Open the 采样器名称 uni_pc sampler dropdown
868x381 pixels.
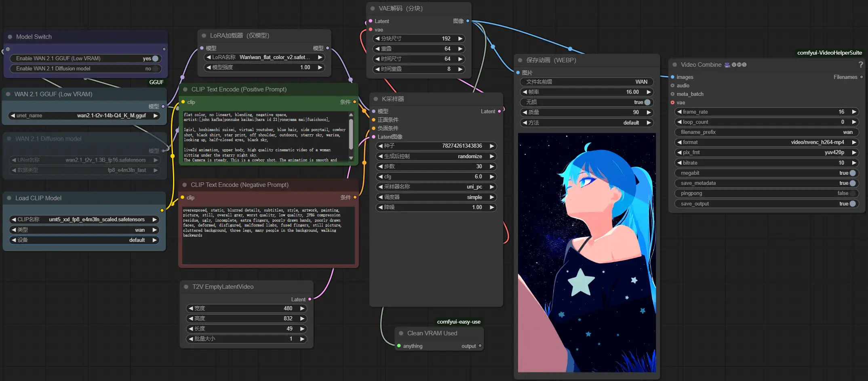tap(436, 187)
